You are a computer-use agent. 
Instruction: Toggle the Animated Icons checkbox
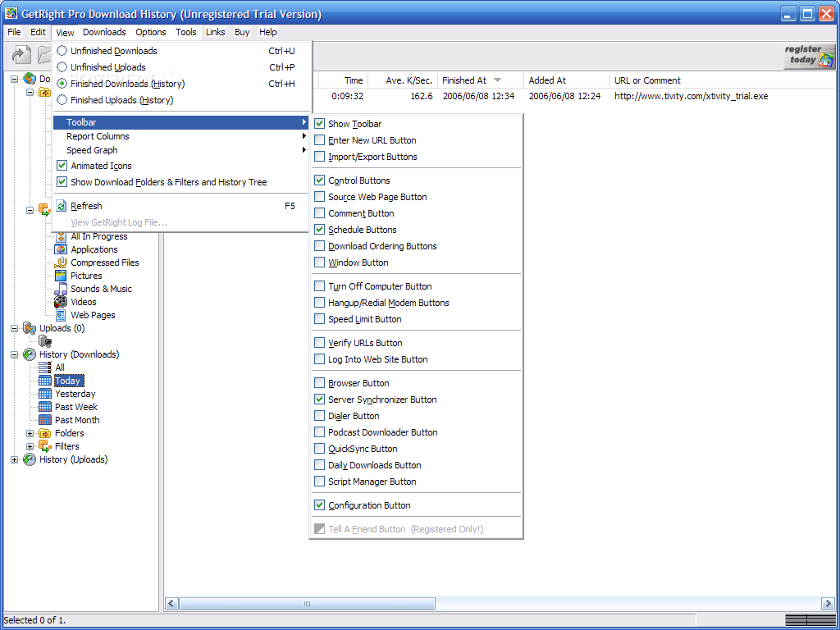coord(62,166)
